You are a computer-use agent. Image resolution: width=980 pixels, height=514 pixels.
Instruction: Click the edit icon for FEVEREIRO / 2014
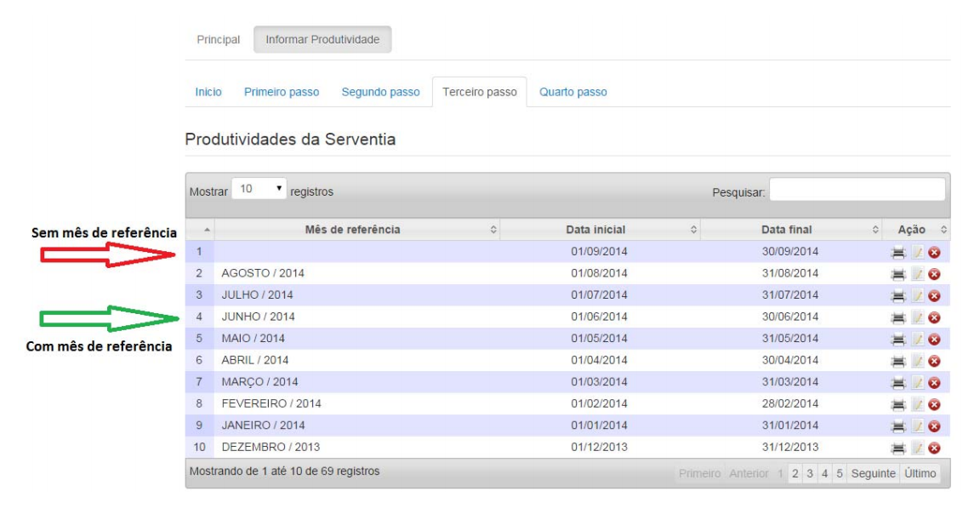[917, 404]
